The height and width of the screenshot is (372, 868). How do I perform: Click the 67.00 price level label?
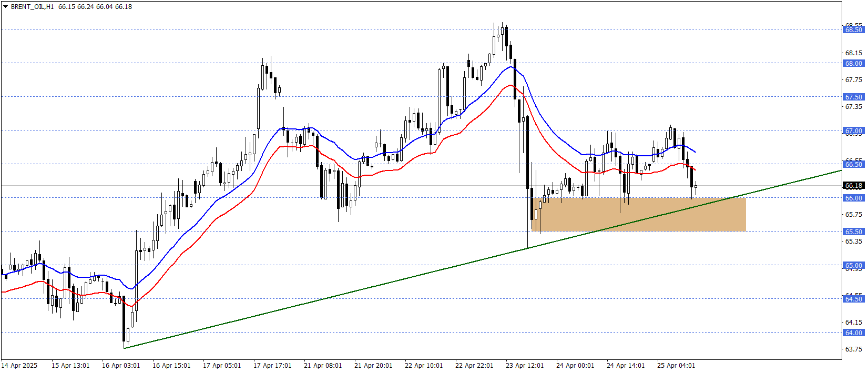click(853, 130)
